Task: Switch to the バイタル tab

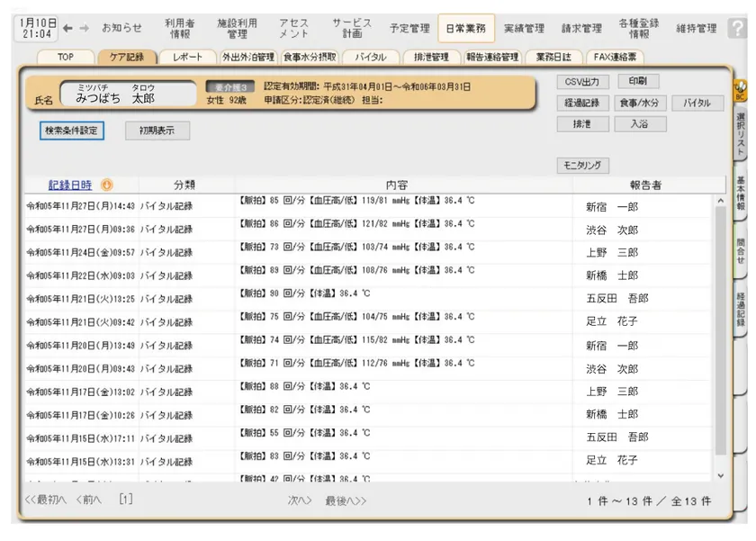Action: (x=370, y=58)
